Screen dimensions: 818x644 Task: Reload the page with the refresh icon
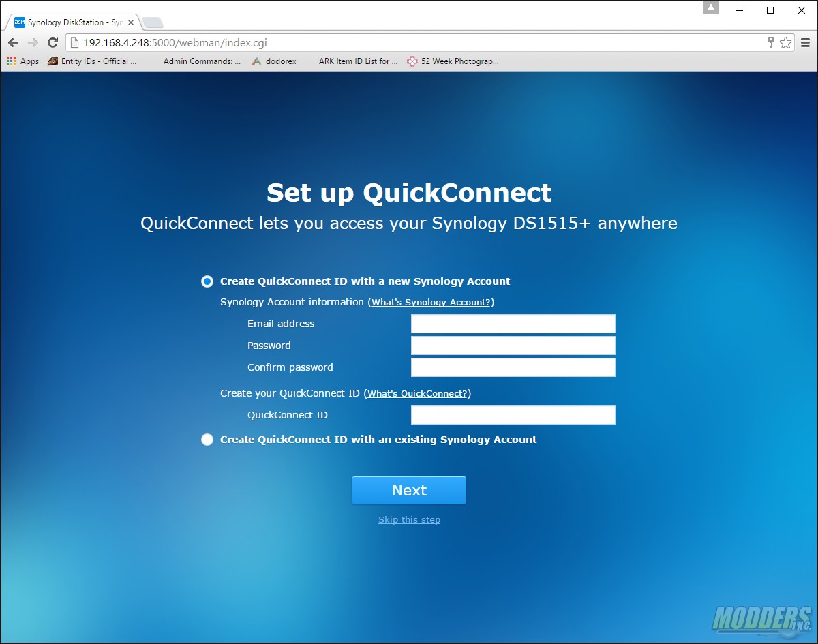point(52,42)
